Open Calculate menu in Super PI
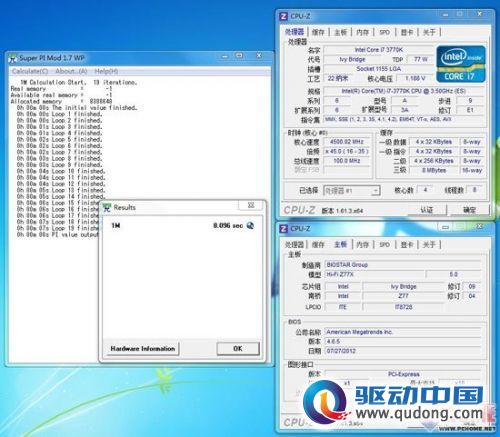The height and width of the screenshot is (437, 500). pos(30,71)
